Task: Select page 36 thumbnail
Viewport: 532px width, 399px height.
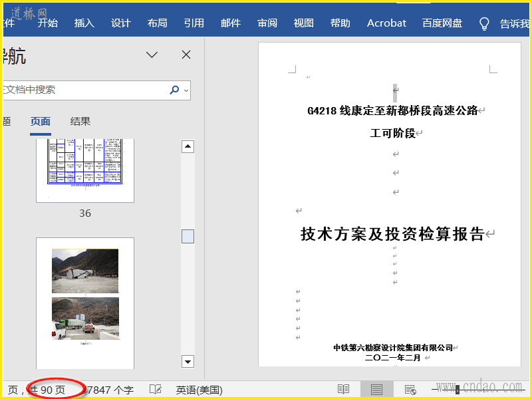Action: pos(85,170)
